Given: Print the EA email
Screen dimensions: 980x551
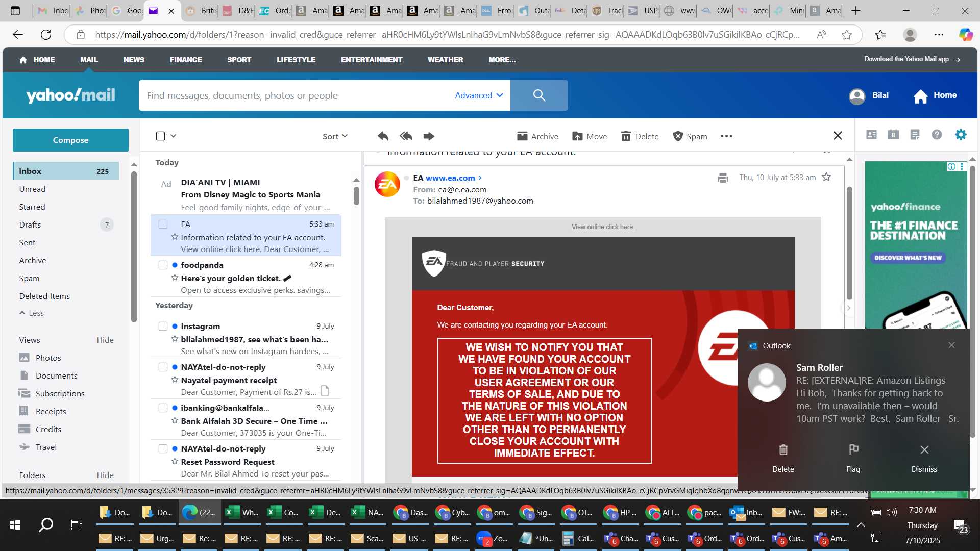Looking at the screenshot, I should click(723, 178).
